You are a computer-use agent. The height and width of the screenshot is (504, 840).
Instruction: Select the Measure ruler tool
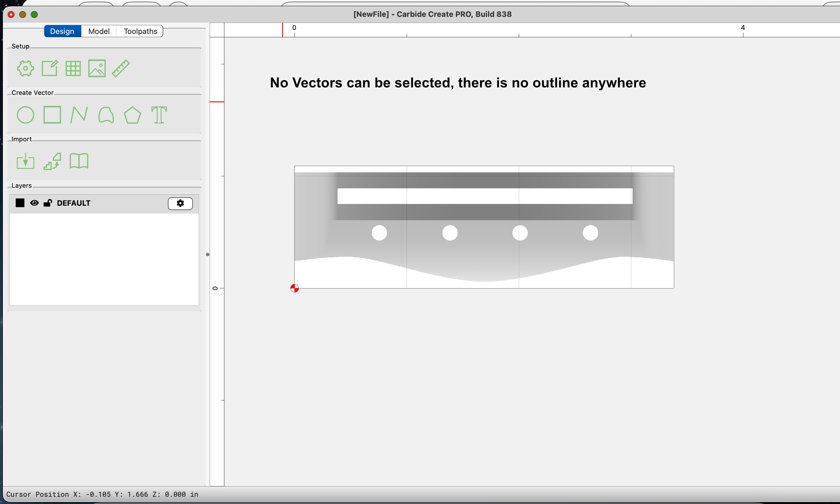pos(121,68)
